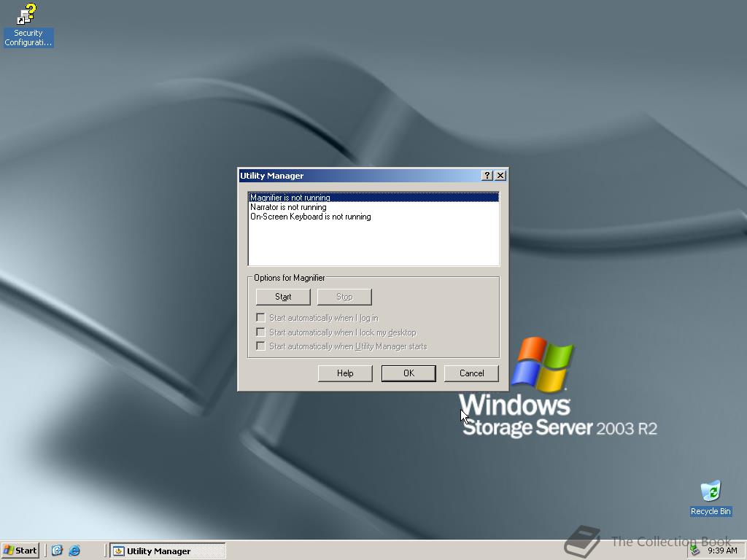Open the Security Configuration desktop shortcut

[28, 25]
